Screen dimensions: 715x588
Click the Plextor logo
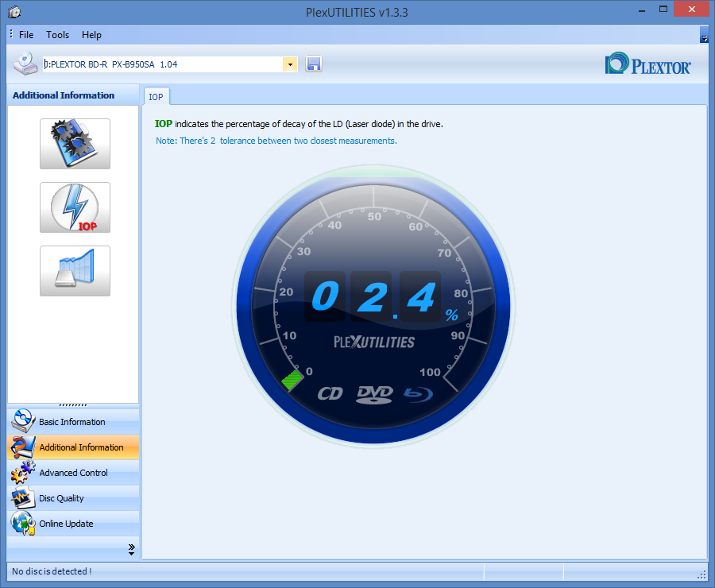point(647,64)
